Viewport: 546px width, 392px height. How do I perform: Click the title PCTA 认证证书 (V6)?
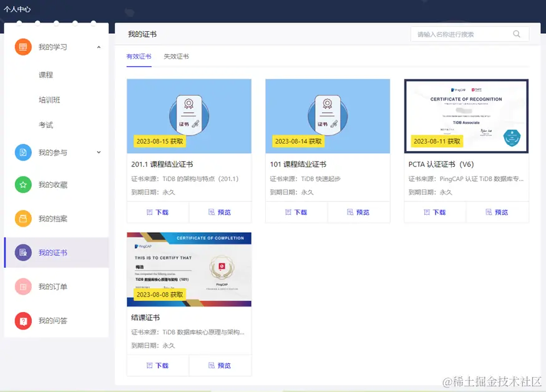coord(441,164)
